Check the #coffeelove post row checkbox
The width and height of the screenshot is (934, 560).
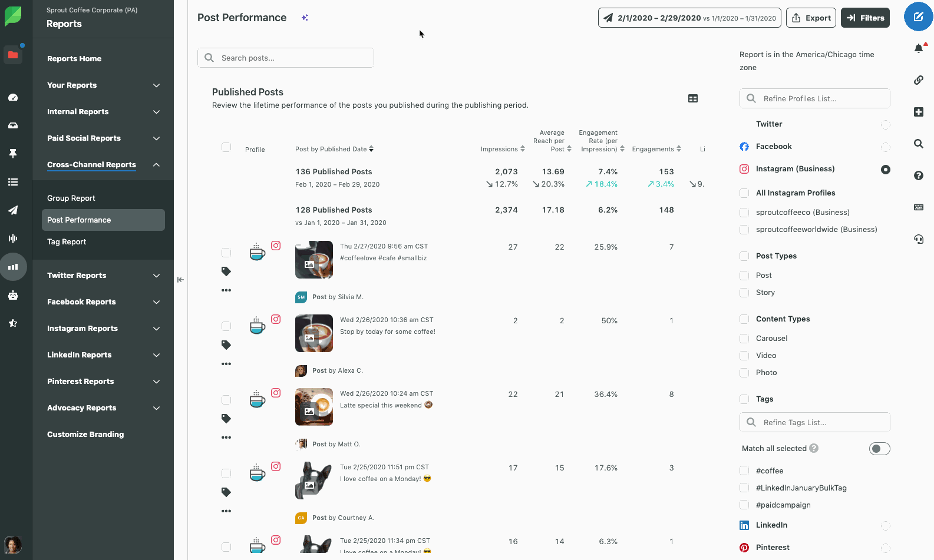[226, 253]
